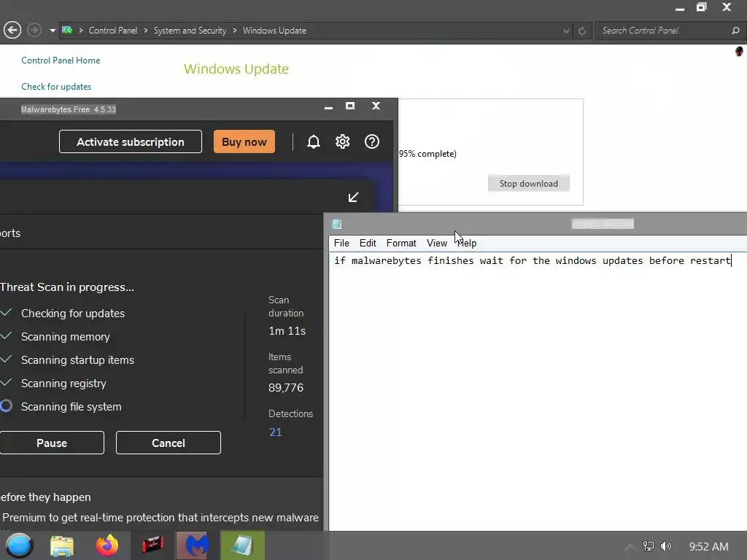Open Malwarebytes help question mark
The image size is (747, 560).
click(371, 141)
